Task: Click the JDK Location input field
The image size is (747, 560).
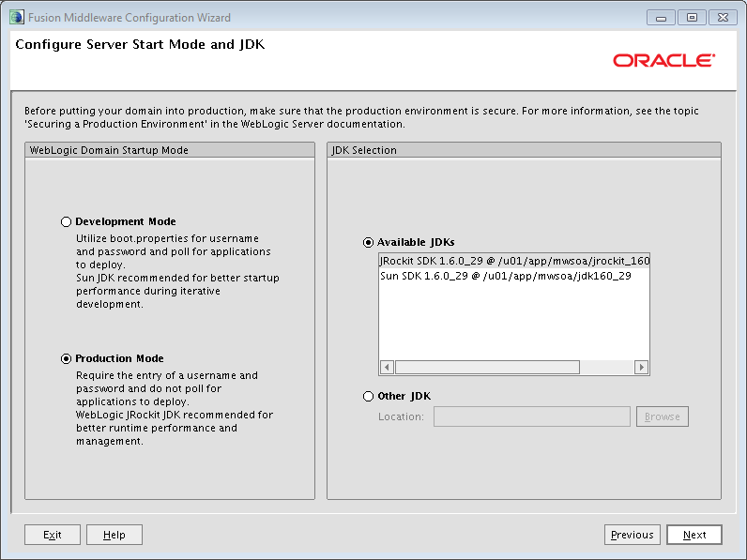Action: [x=532, y=416]
